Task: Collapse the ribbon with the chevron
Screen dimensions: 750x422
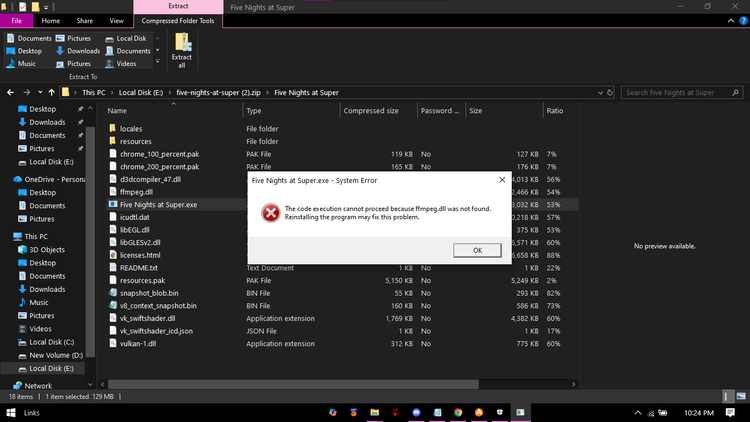Action: pos(731,21)
